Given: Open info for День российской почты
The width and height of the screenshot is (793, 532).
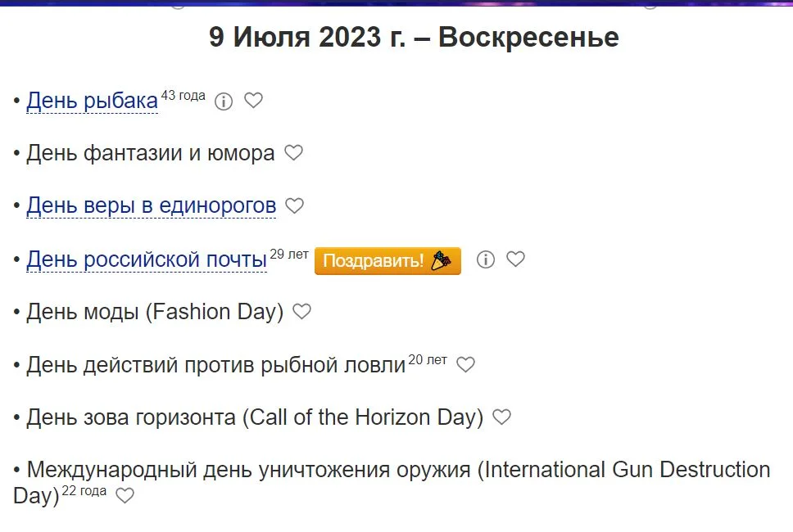Looking at the screenshot, I should click(485, 259).
